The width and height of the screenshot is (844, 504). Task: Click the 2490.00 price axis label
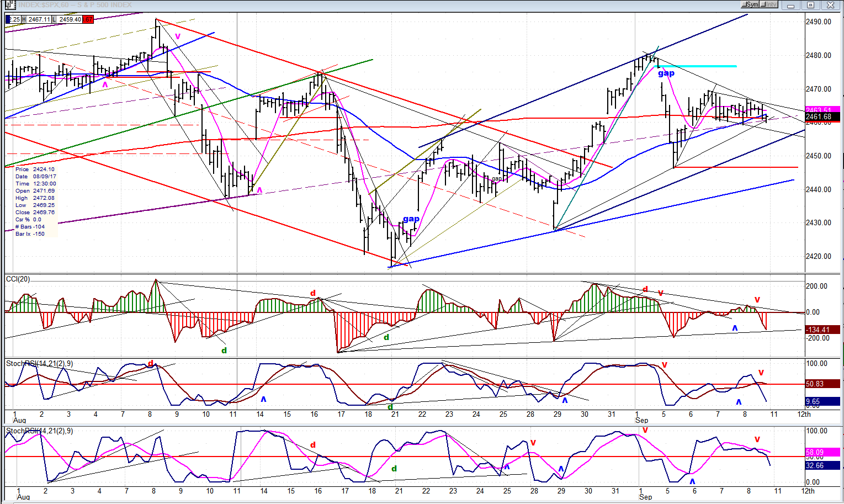[x=818, y=22]
